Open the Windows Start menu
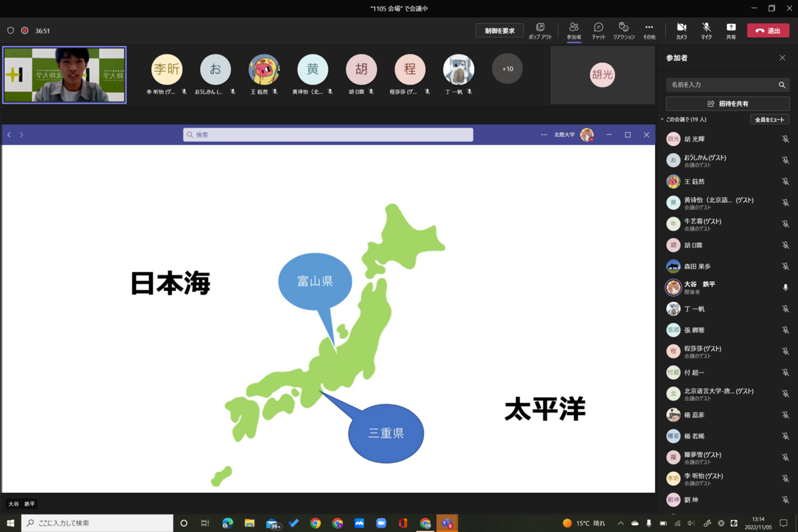Viewport: 798px width, 532px height. point(11,523)
